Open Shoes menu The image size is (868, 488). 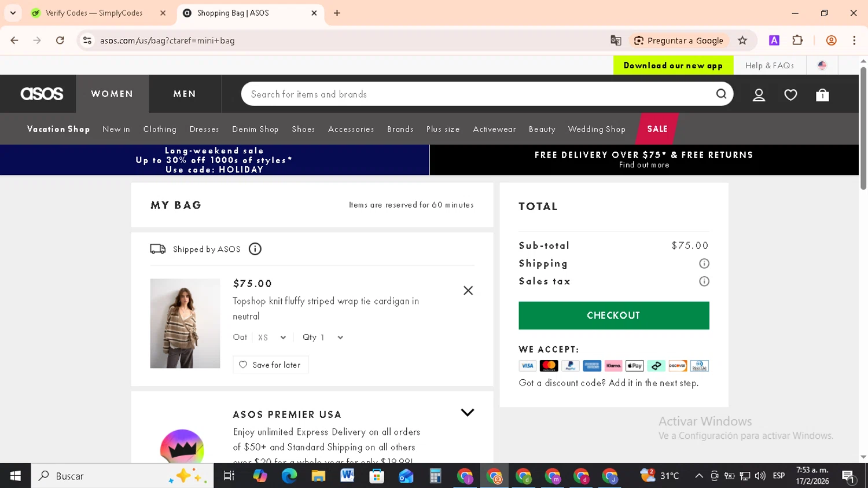303,129
